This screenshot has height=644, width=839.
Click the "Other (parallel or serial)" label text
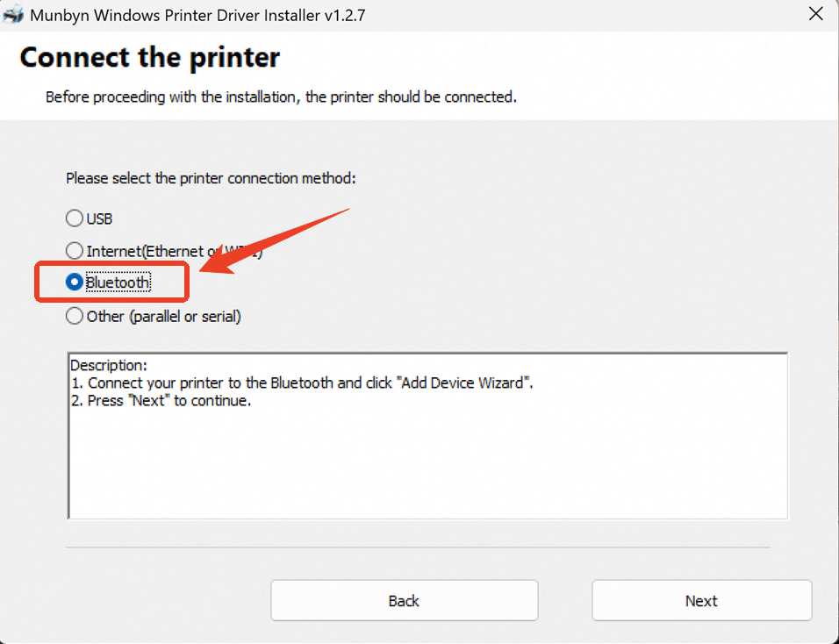pos(164,316)
